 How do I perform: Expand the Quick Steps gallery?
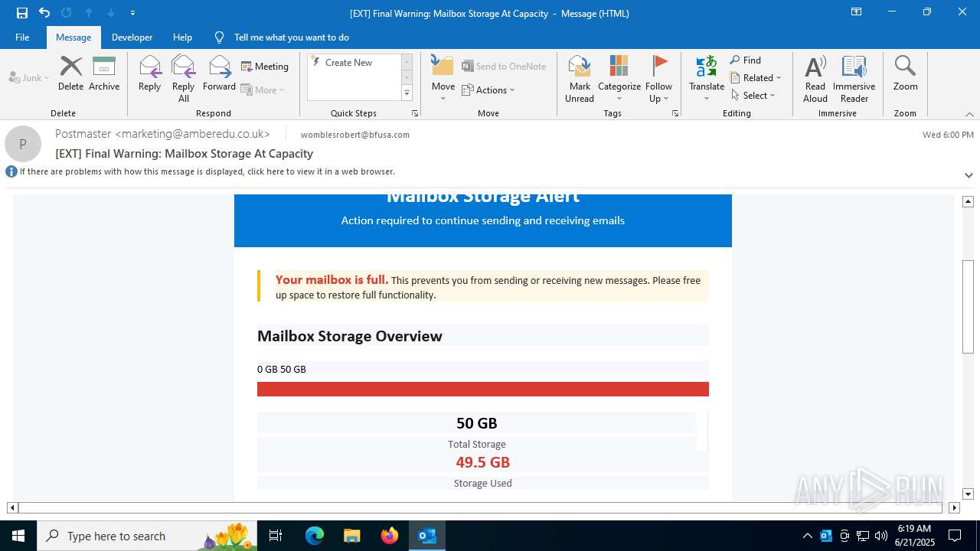pyautogui.click(x=407, y=93)
